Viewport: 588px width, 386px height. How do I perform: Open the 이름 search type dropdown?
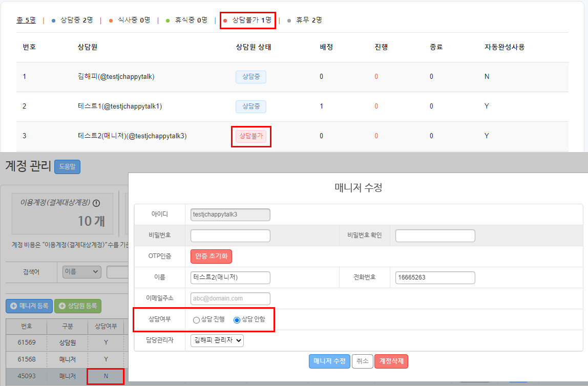81,272
